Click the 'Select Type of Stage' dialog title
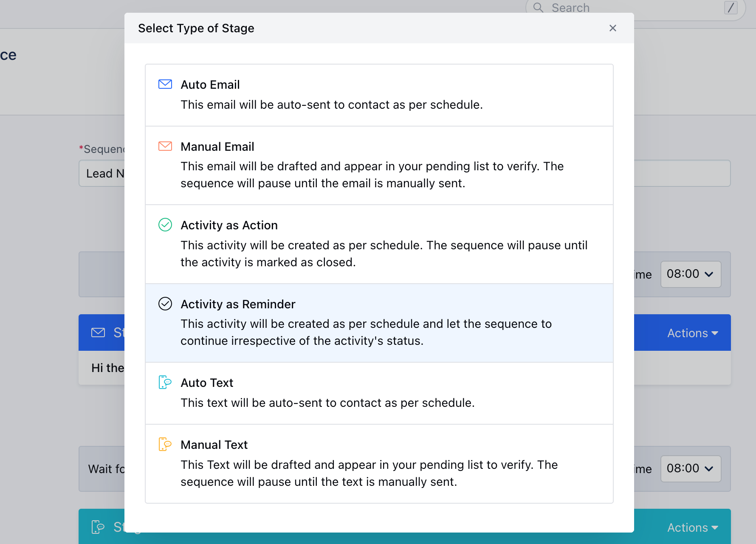This screenshot has width=756, height=544. [x=196, y=28]
